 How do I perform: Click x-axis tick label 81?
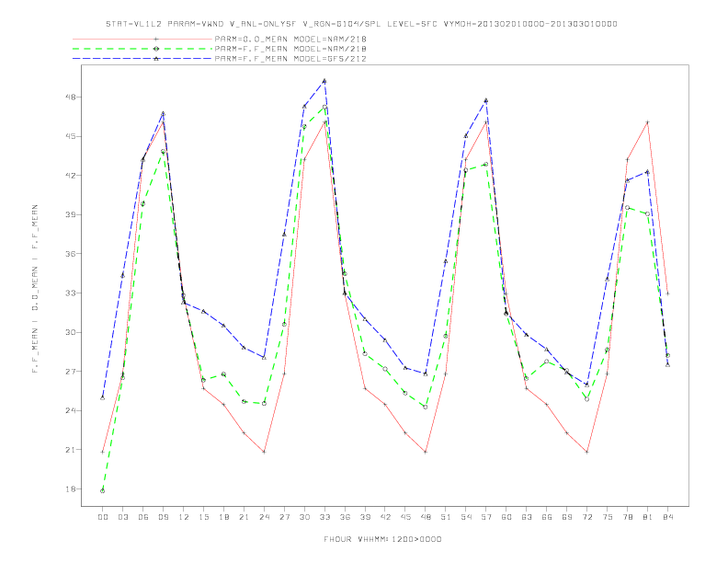(648, 517)
